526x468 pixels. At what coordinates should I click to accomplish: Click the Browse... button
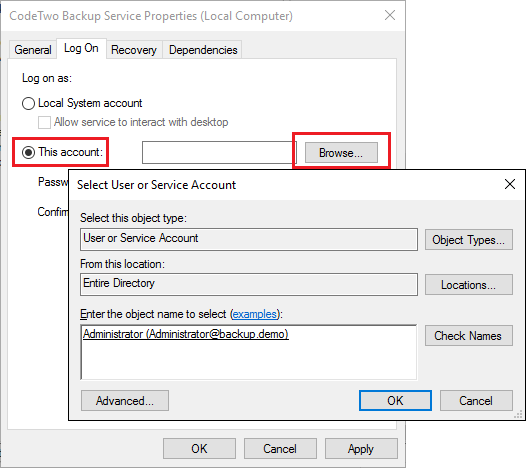(x=341, y=153)
